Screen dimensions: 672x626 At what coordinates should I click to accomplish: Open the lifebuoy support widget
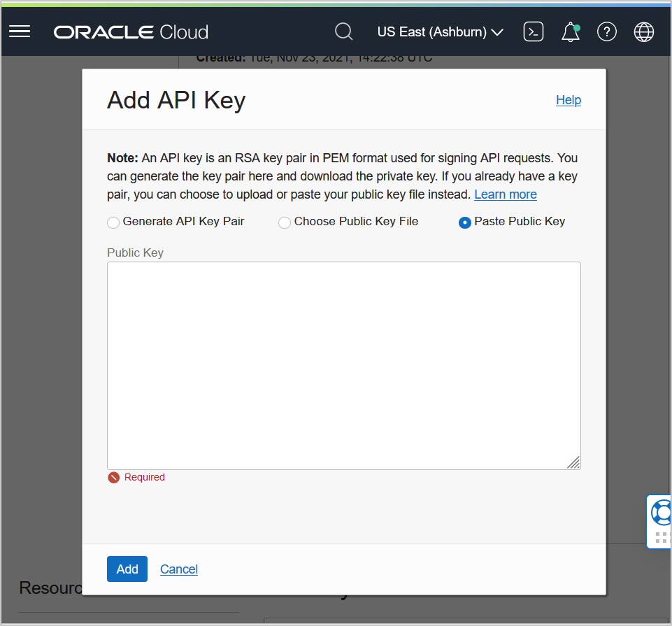(661, 512)
